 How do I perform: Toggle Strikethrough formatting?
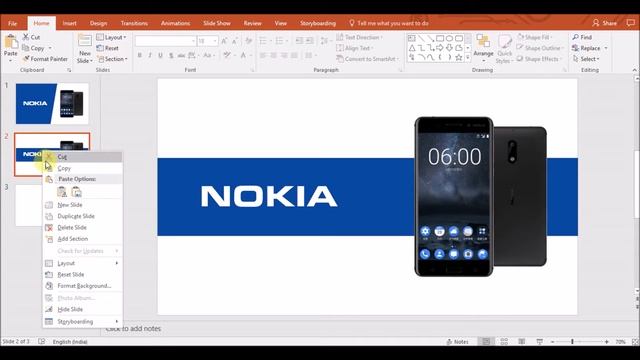[x=181, y=55]
